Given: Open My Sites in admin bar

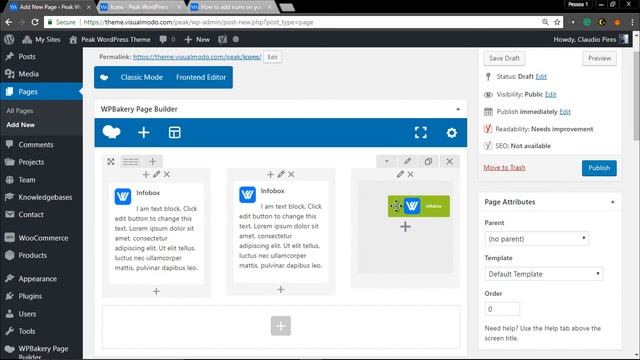Looking at the screenshot, I should [x=41, y=40].
